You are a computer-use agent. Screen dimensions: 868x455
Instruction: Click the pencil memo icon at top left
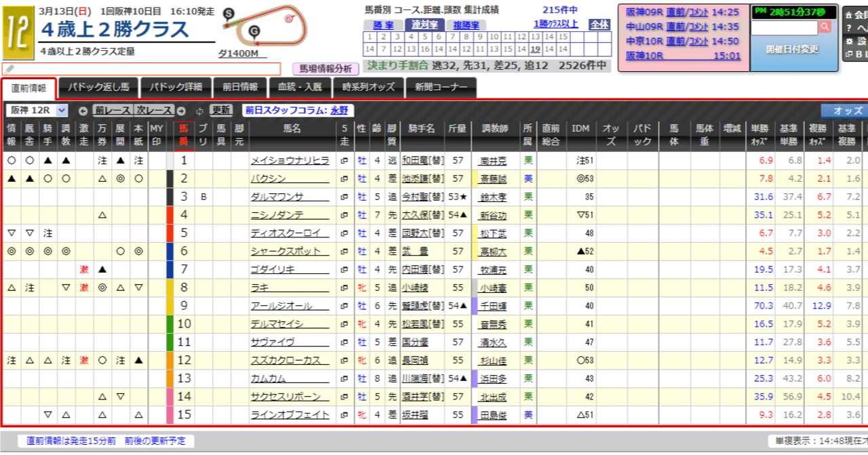[x=9, y=68]
